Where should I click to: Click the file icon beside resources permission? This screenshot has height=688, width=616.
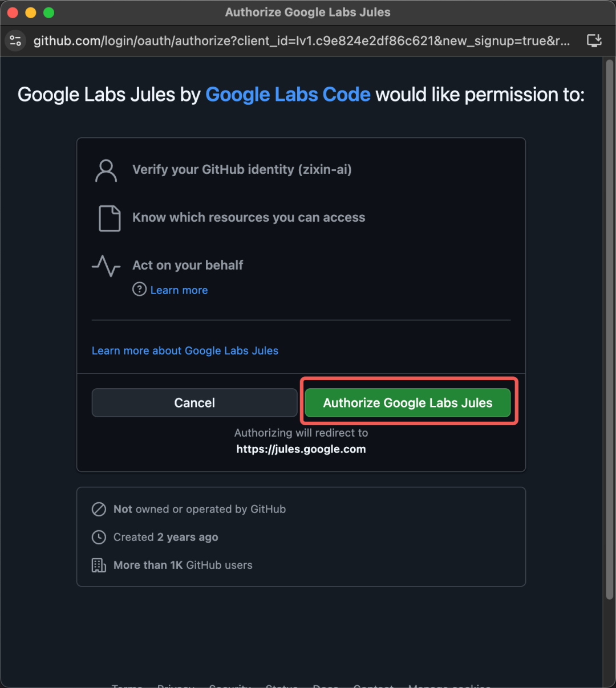(110, 218)
